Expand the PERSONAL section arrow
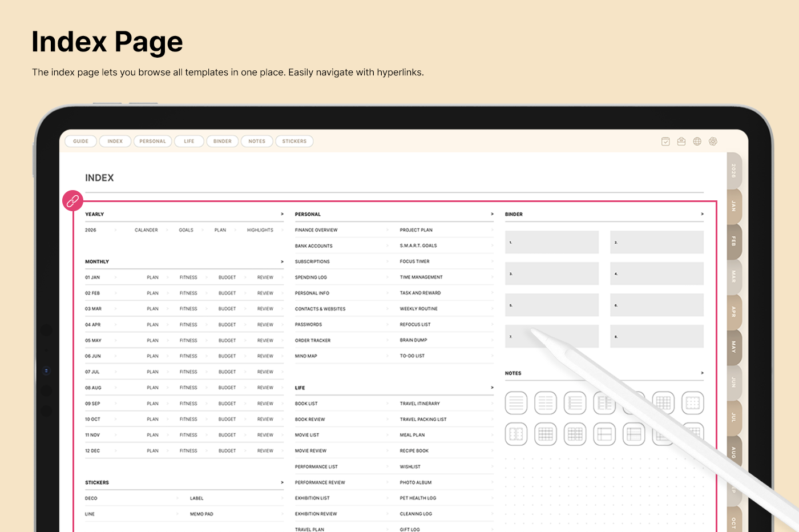Viewport: 799px width, 532px height. click(492, 214)
